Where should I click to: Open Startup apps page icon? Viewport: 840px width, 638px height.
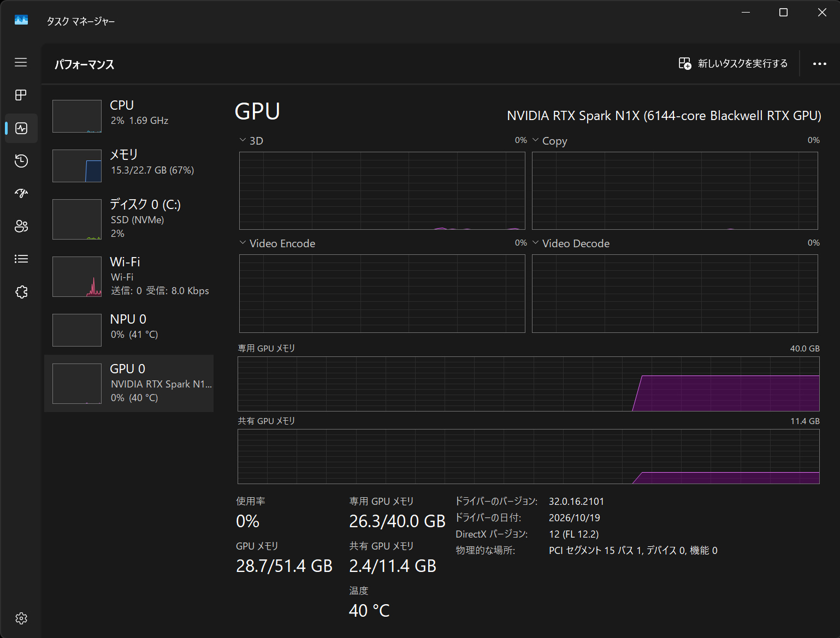(x=21, y=193)
